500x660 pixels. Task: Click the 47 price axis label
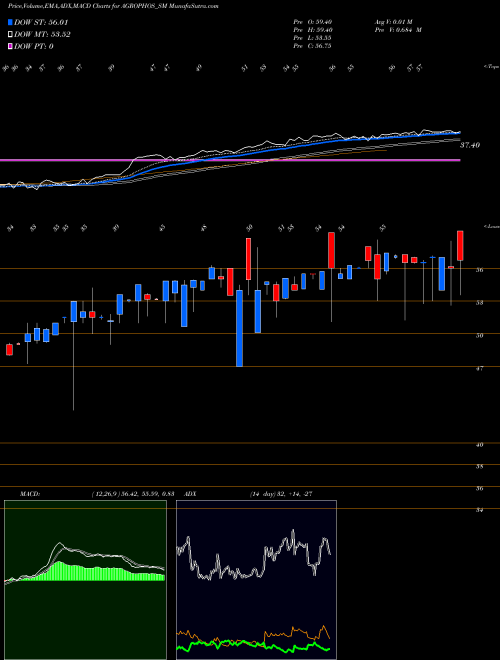click(479, 368)
